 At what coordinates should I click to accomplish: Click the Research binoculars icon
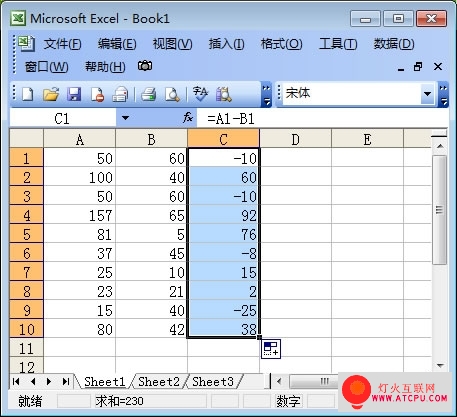pos(223,94)
